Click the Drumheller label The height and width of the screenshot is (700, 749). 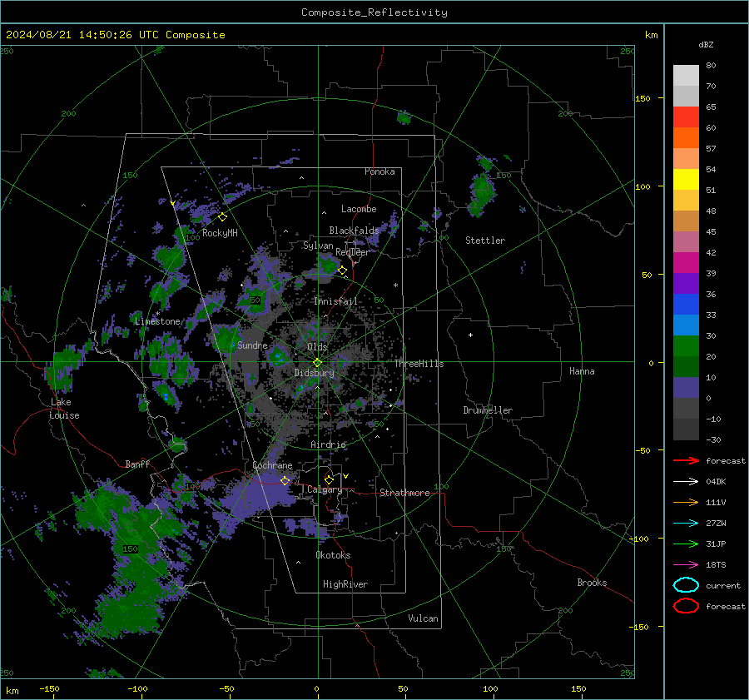click(488, 410)
